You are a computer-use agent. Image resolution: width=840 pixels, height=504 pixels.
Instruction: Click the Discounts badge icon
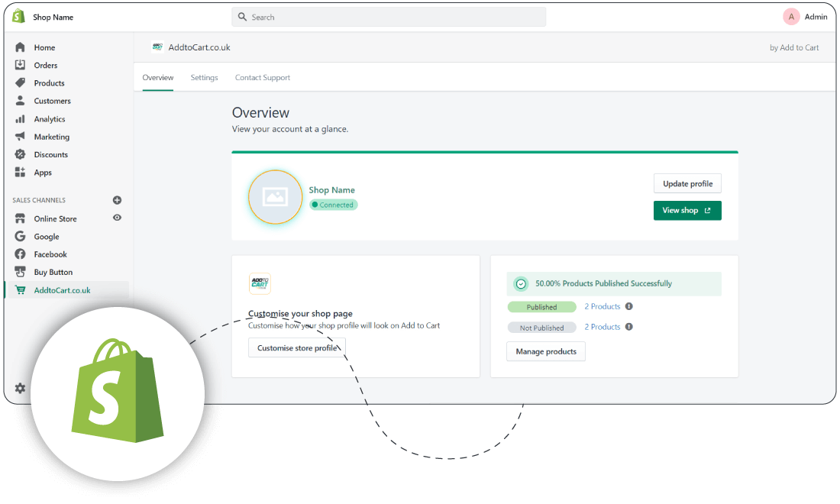click(x=20, y=154)
